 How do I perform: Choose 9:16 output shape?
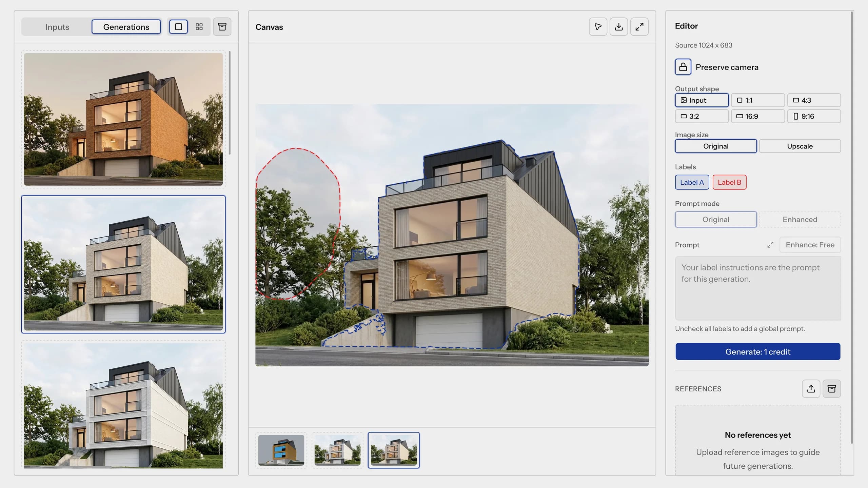(814, 116)
